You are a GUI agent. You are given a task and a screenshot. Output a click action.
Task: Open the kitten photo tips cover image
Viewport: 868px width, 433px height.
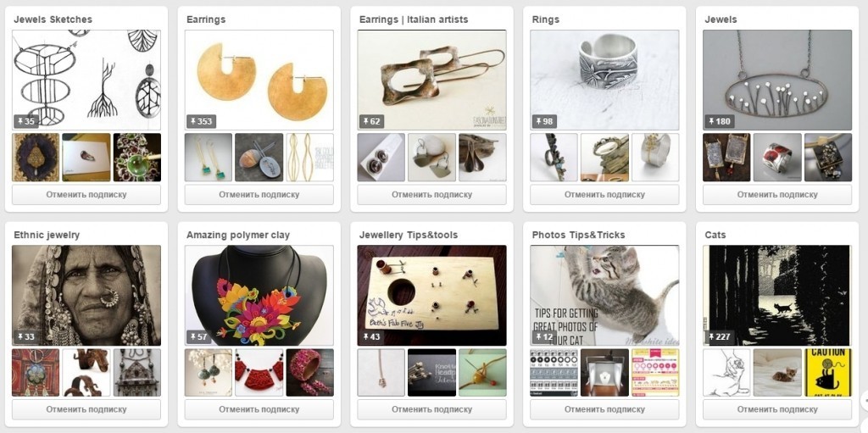pos(604,295)
